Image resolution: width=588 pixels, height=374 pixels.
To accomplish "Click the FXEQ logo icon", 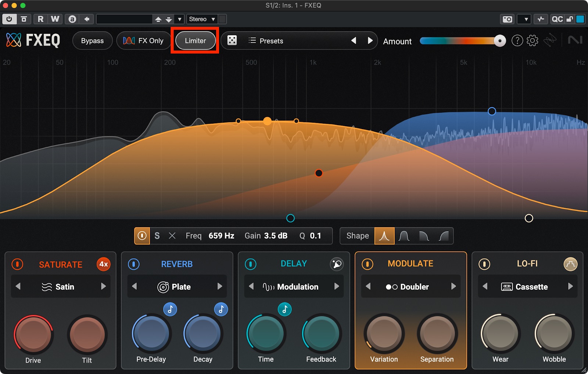I will [14, 40].
